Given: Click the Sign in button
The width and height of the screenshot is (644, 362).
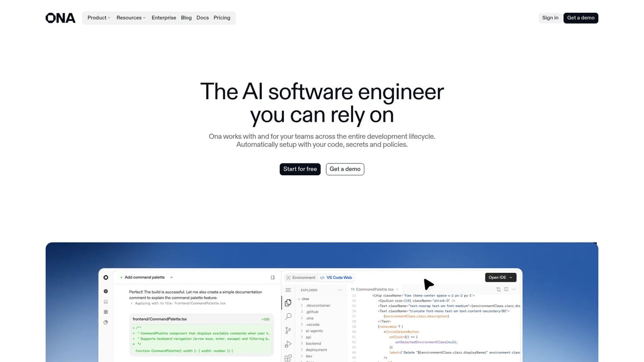Looking at the screenshot, I should (x=550, y=18).
